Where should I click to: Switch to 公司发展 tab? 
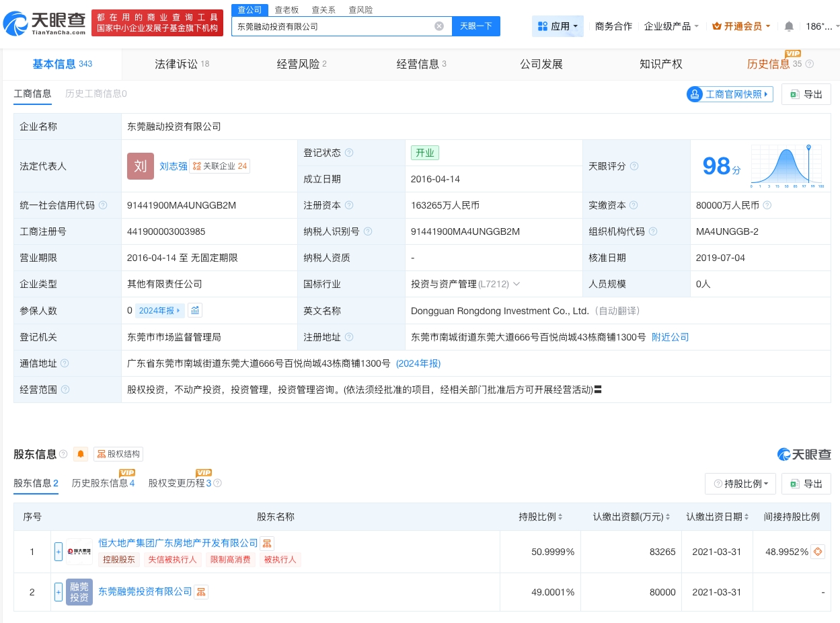click(x=541, y=64)
